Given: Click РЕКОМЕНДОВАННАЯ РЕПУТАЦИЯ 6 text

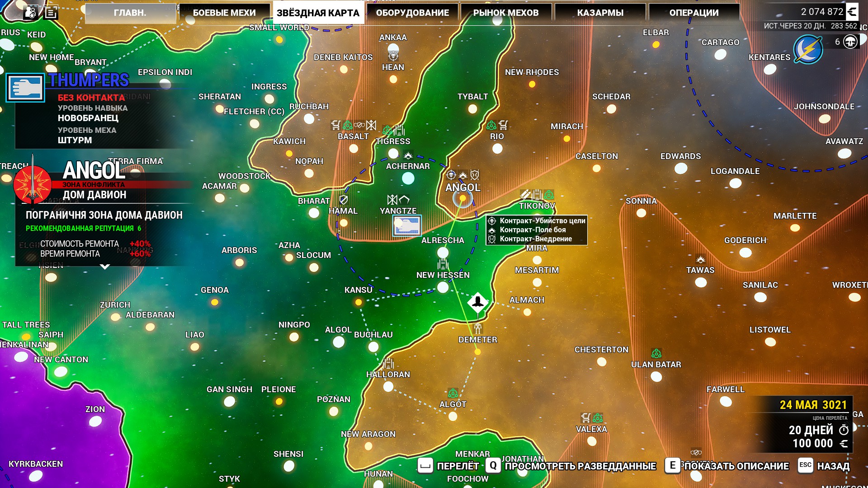Looking at the screenshot, I should point(84,228).
